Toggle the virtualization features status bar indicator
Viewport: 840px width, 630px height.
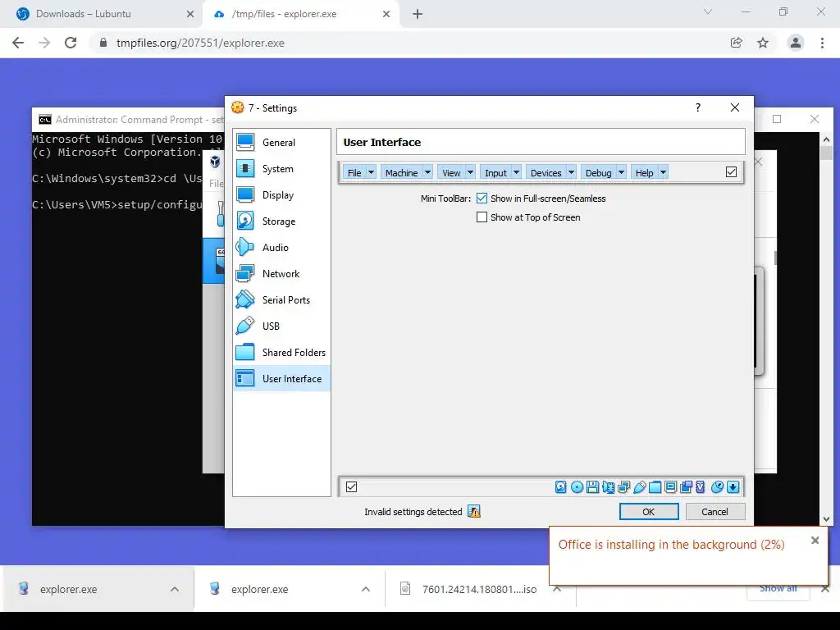tap(701, 487)
